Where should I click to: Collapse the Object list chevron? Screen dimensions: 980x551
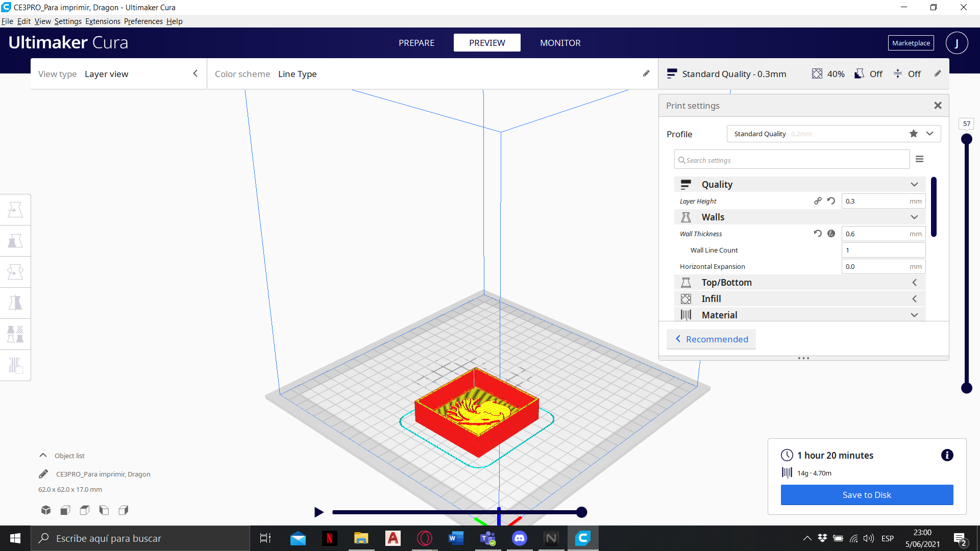[43, 455]
